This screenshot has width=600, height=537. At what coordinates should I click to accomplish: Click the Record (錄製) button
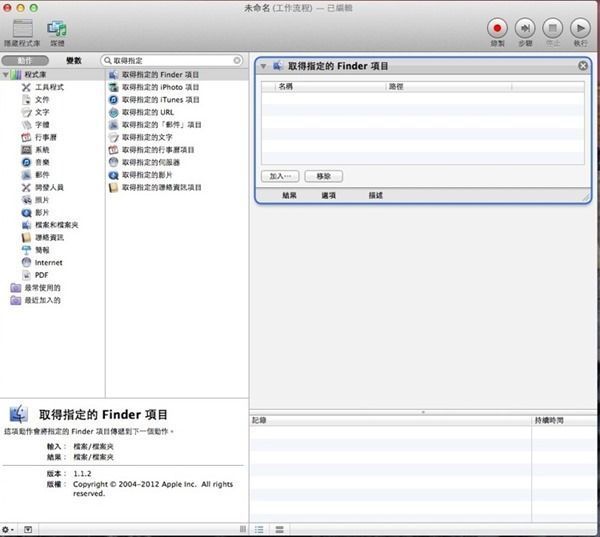click(x=497, y=29)
